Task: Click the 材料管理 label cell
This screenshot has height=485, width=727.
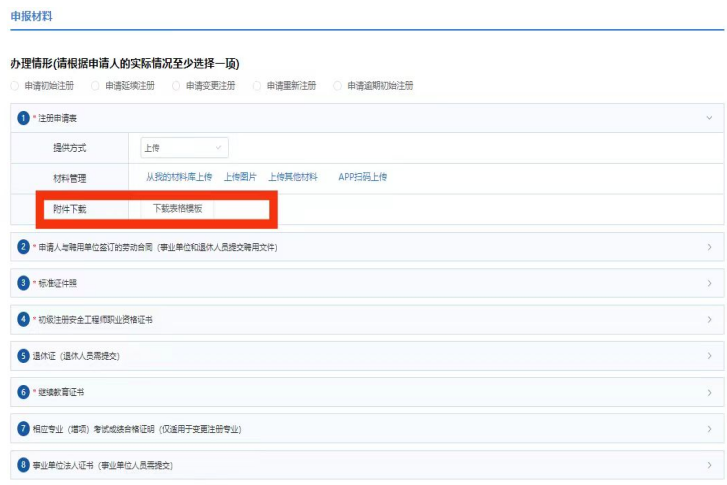Action: [70, 178]
